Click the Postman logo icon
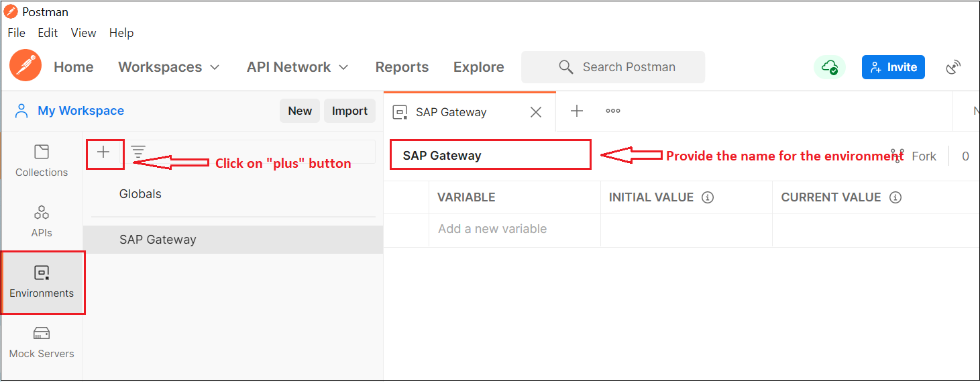 (25, 66)
